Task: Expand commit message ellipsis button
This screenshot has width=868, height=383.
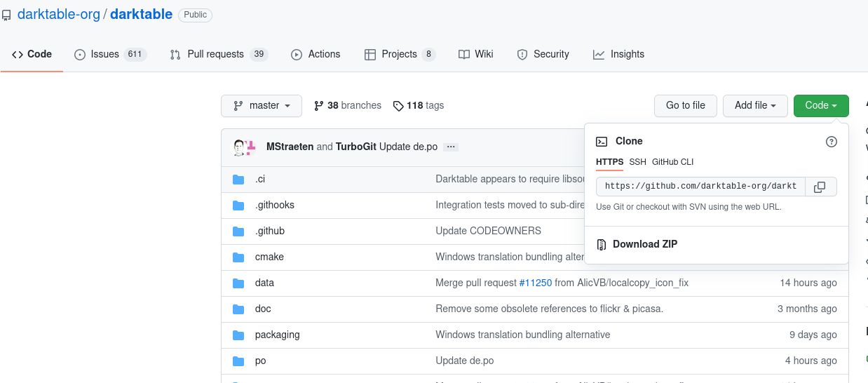Action: tap(451, 147)
